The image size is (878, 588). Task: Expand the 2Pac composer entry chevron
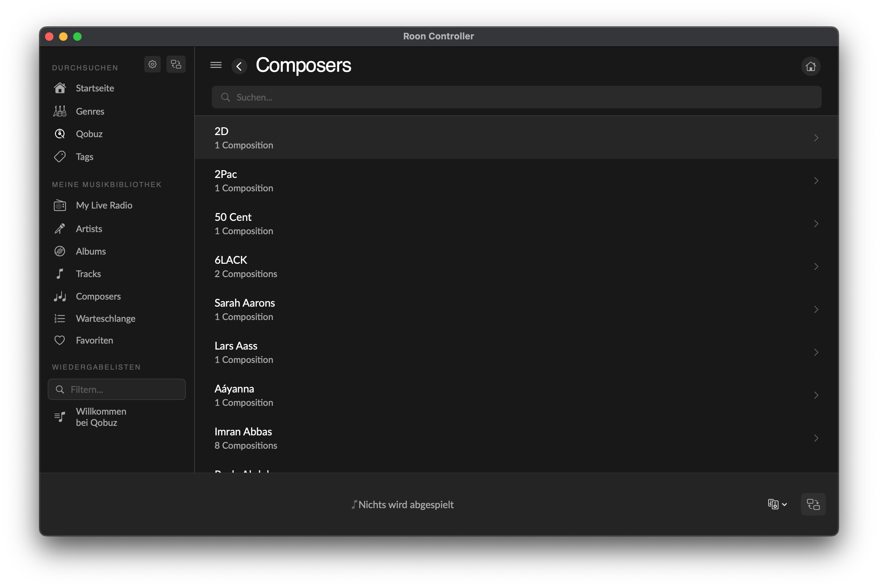pyautogui.click(x=816, y=181)
